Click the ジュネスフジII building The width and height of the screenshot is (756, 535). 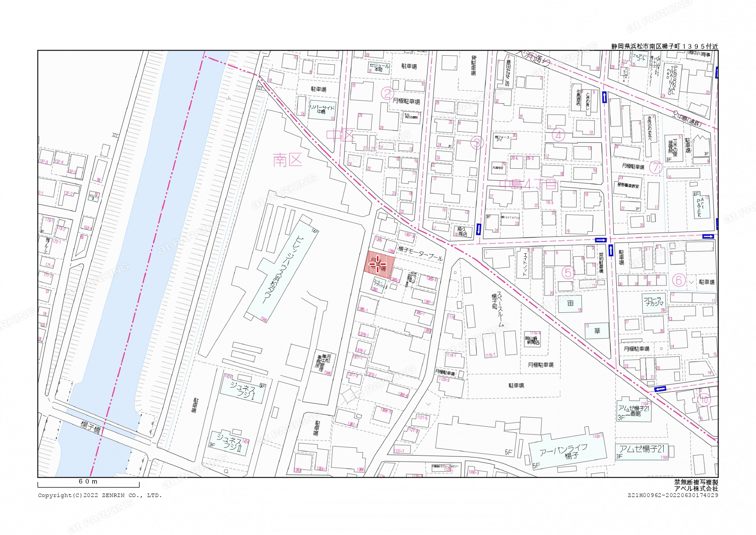[231, 443]
